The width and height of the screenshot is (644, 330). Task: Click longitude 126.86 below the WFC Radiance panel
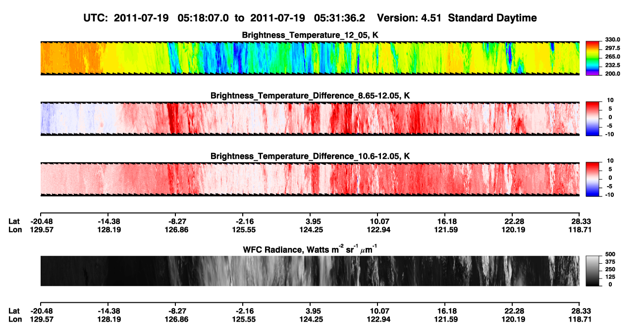[175, 320]
